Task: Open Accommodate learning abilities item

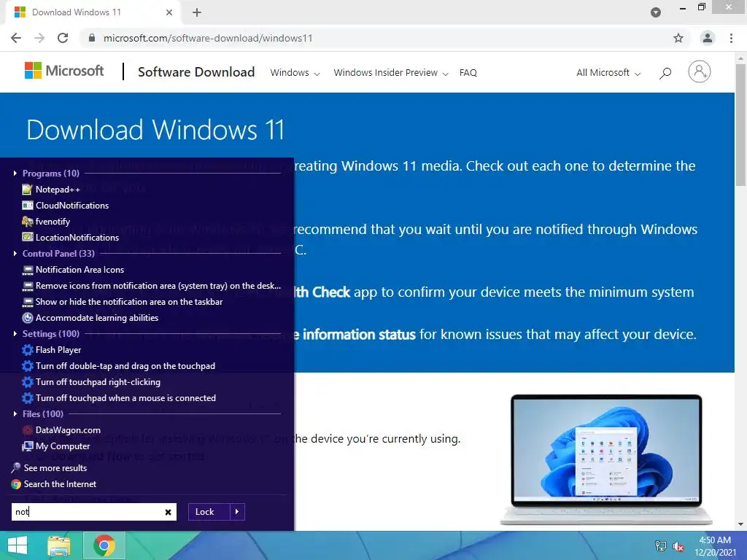Action: 90,318
